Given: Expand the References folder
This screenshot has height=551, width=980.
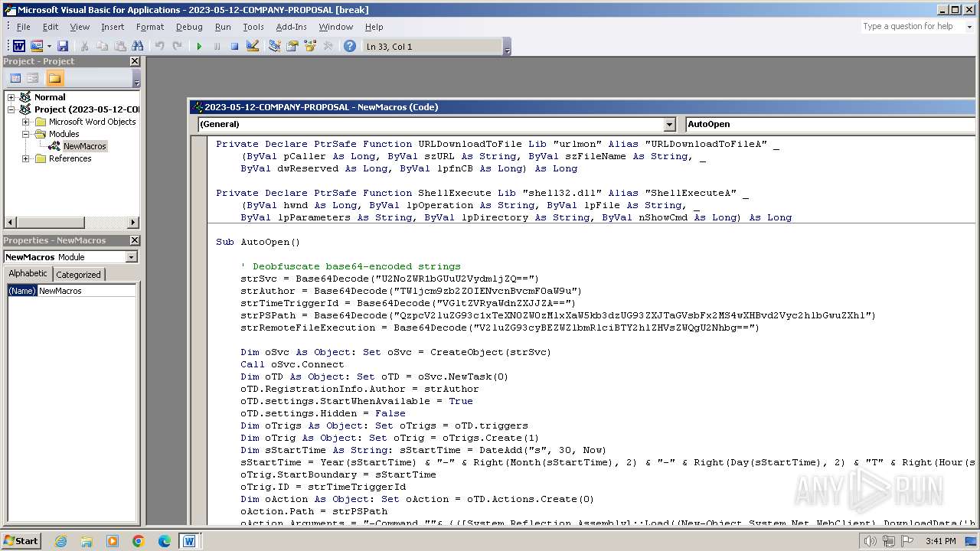Looking at the screenshot, I should click(x=26, y=158).
